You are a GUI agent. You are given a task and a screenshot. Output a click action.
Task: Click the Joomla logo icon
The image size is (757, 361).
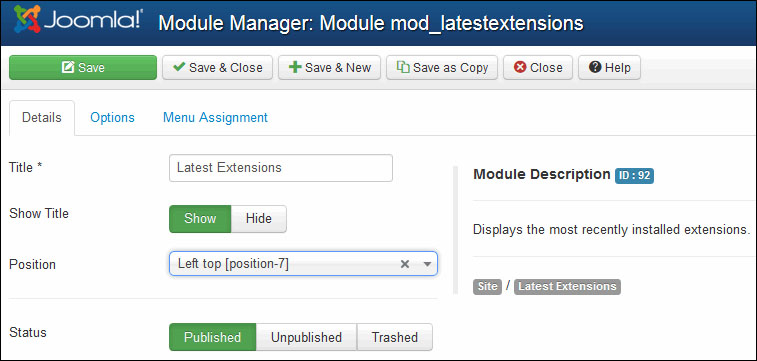28,19
